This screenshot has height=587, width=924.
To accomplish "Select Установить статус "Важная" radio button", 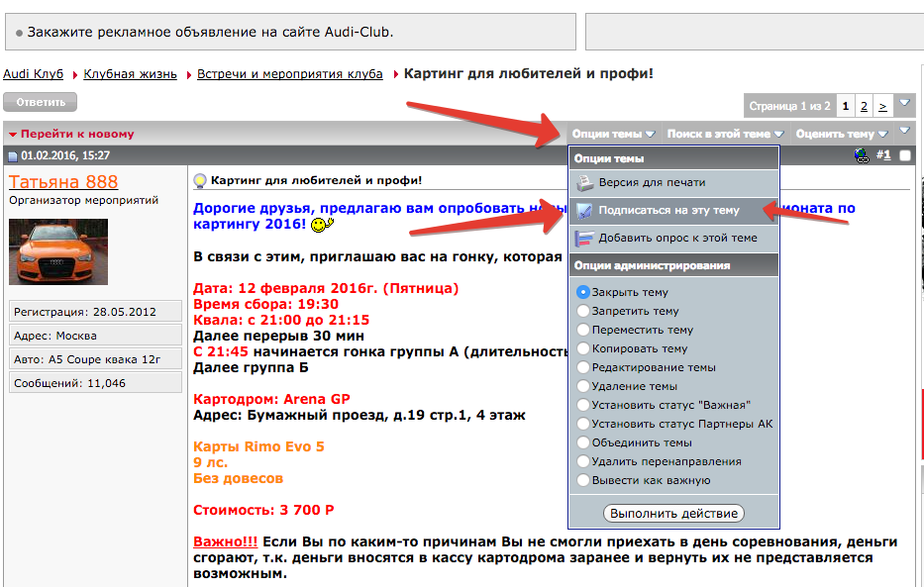I will [582, 405].
